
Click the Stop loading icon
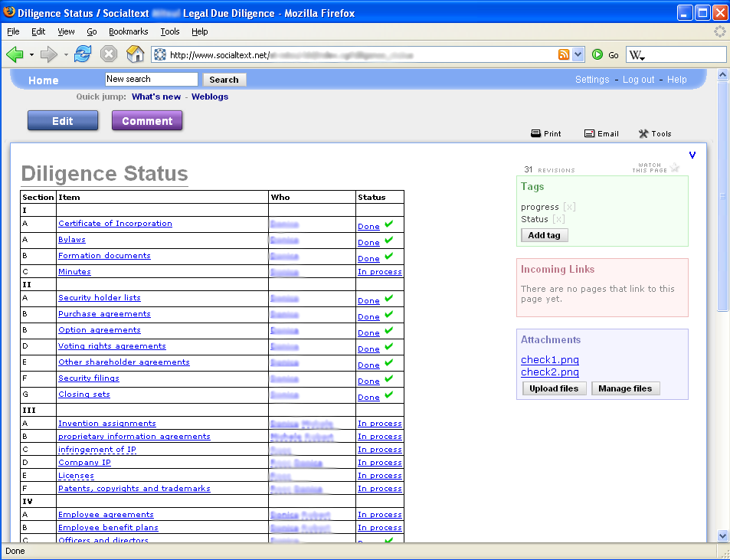coord(109,54)
